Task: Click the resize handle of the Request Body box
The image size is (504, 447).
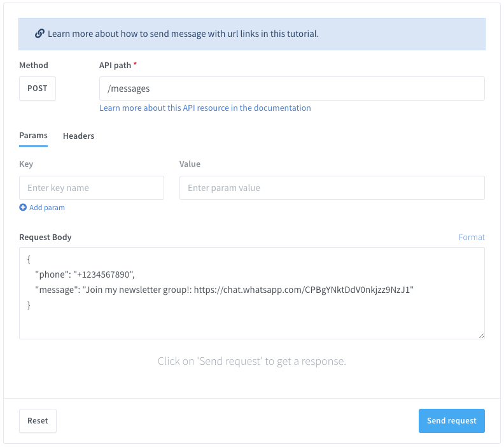Action: [480, 335]
